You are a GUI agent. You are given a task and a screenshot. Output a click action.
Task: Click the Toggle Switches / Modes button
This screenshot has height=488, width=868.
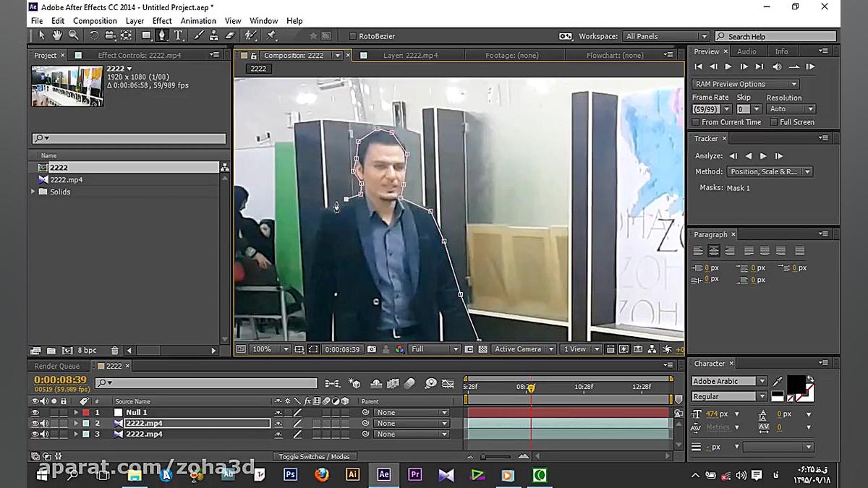pos(314,456)
